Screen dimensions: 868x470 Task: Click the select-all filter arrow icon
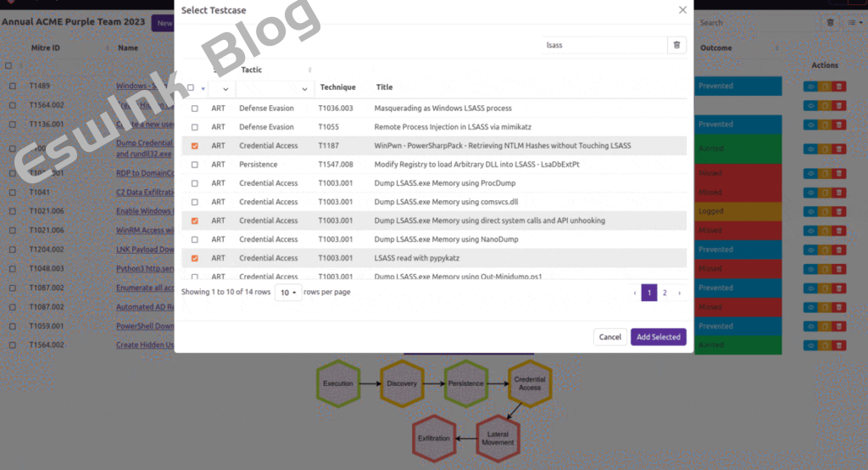pos(203,88)
